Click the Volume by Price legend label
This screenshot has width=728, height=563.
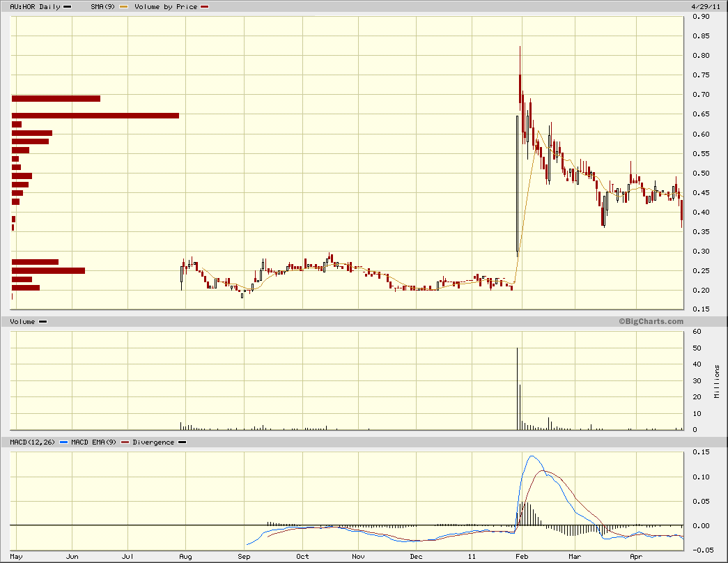click(166, 6)
